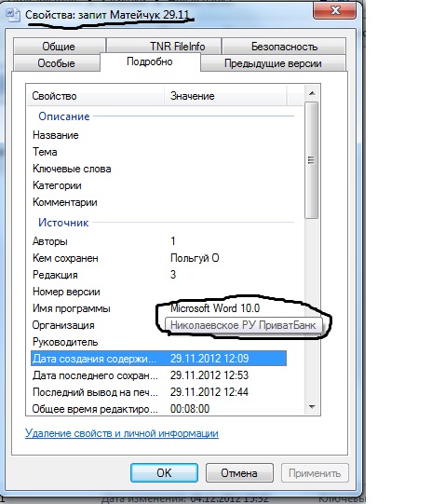Confirm with the OK button
This screenshot has height=504, width=445.
click(164, 473)
